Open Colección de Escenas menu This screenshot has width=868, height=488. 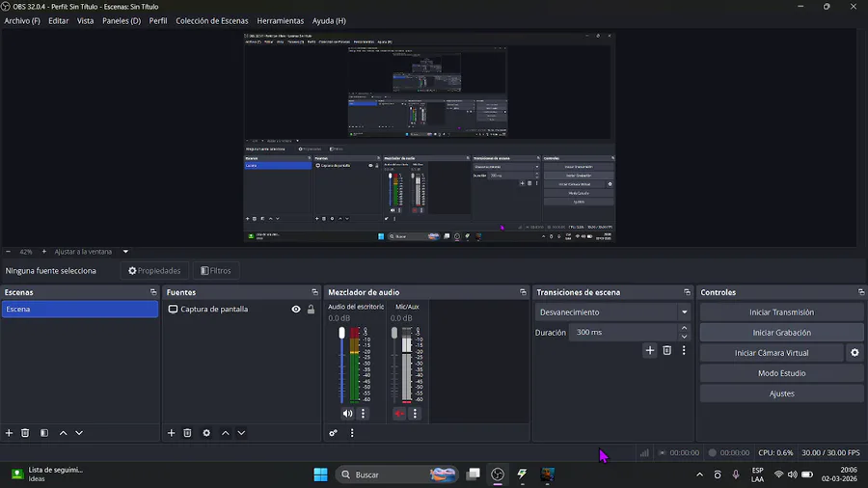[x=212, y=21]
